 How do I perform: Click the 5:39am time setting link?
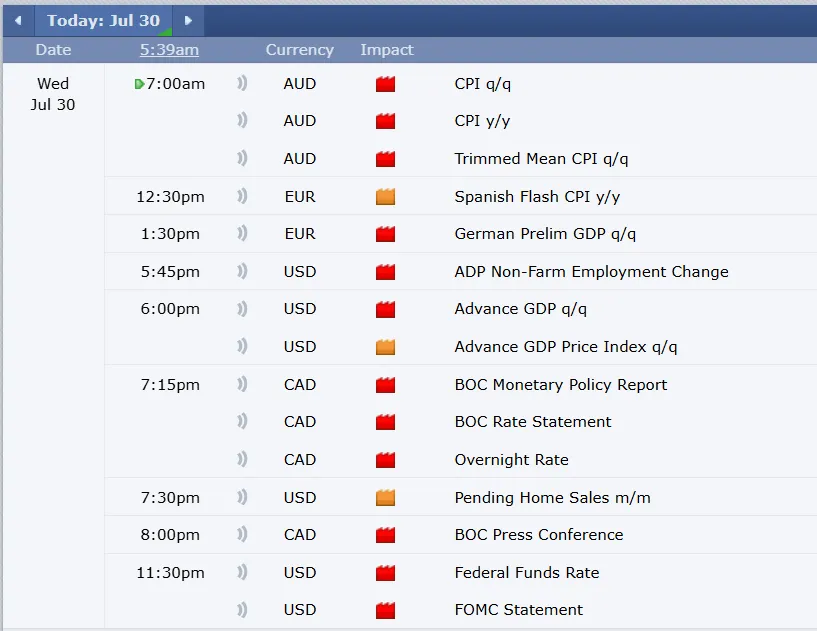(169, 50)
